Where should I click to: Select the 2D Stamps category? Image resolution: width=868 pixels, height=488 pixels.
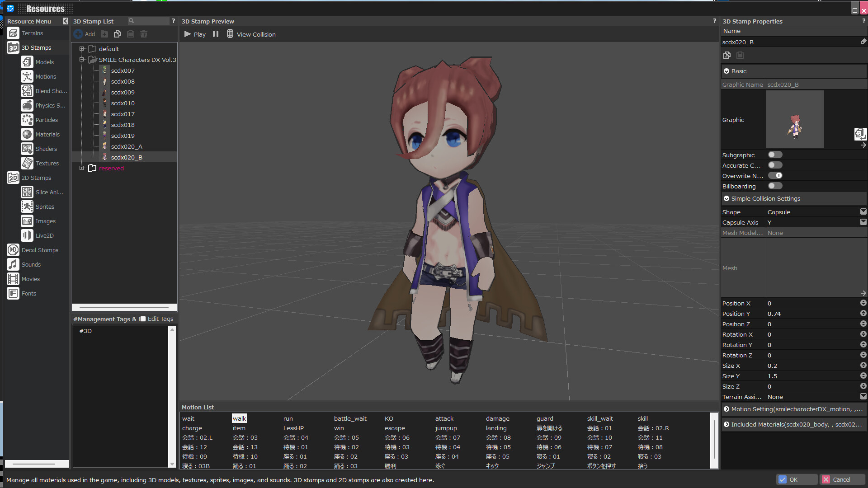[29, 178]
